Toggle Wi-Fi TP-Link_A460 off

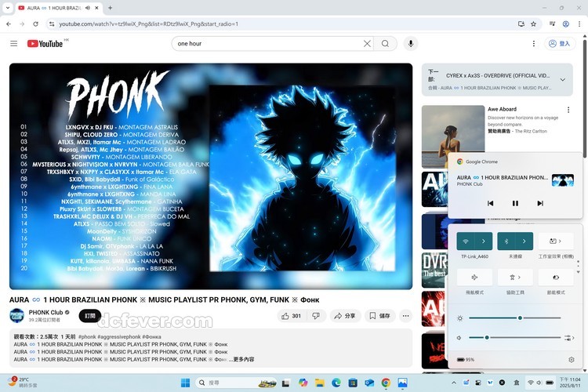point(466,241)
